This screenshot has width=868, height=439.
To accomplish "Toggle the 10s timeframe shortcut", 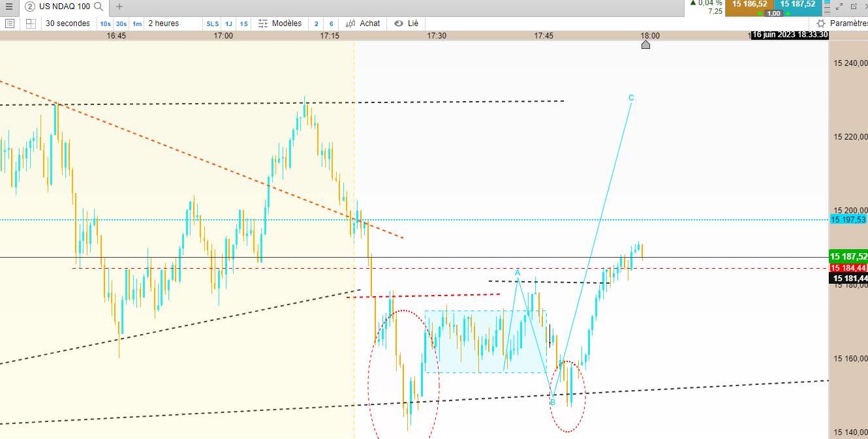I will click(105, 23).
